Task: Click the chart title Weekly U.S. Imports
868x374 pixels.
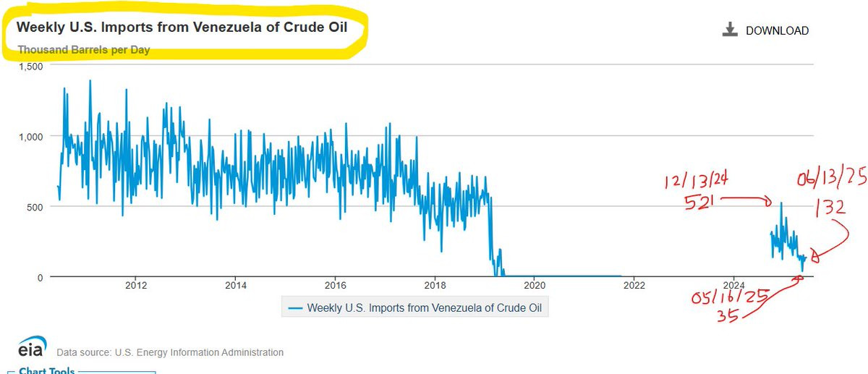Action: tap(182, 28)
